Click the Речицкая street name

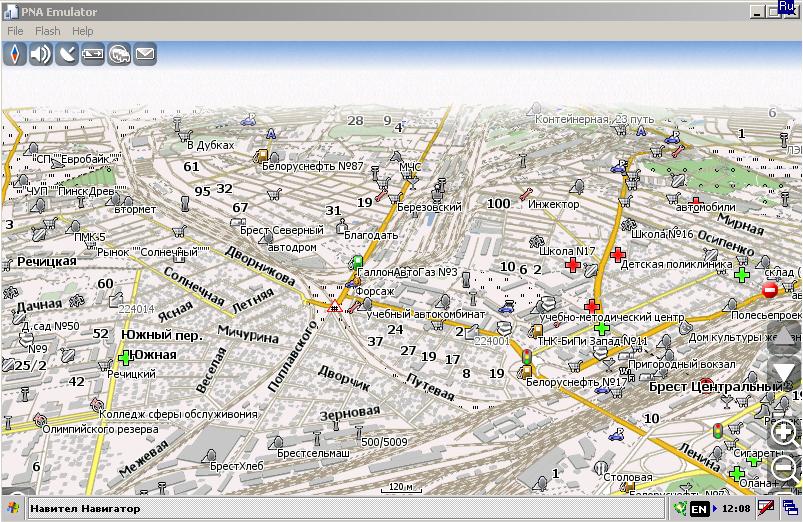click(x=47, y=261)
